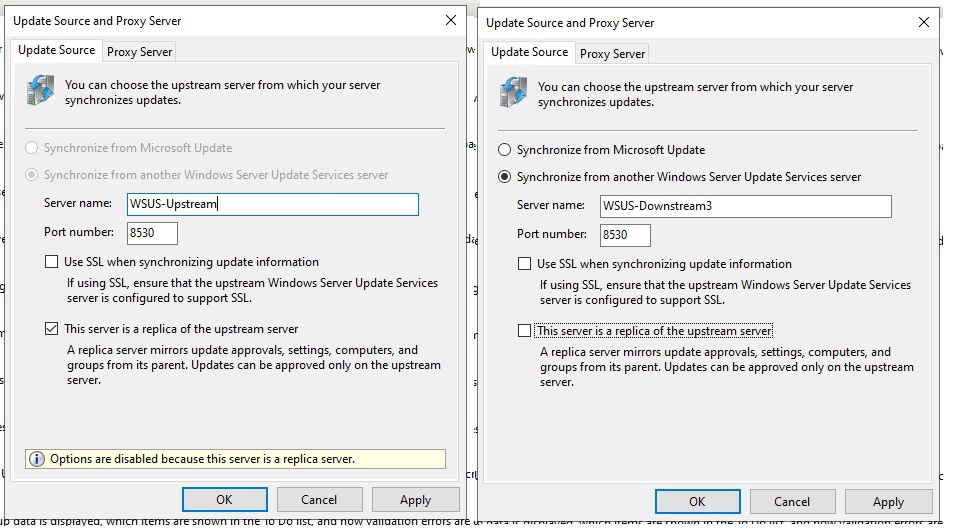Image resolution: width=953 pixels, height=531 pixels.
Task: Click Apply in the right dialog
Action: click(x=888, y=501)
